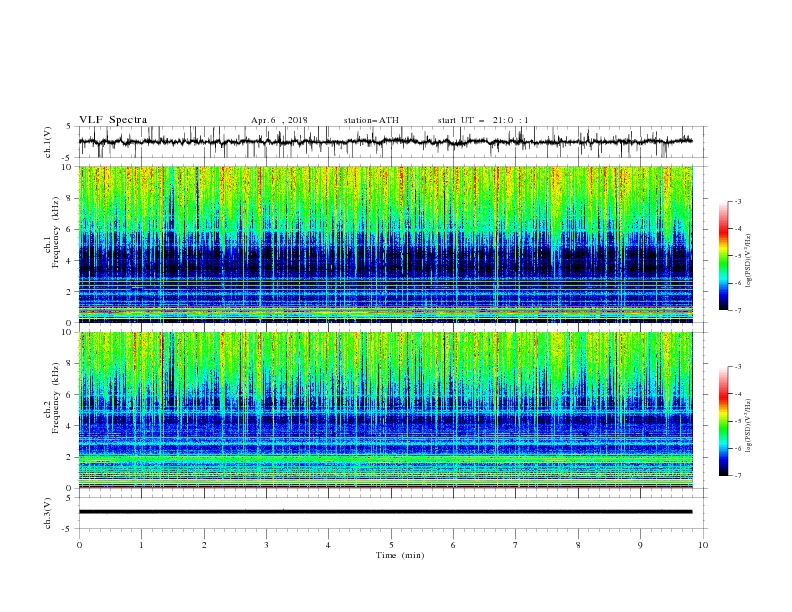Click the "ch.3(V)" axis label
This screenshot has width=792, height=612.
pos(48,513)
